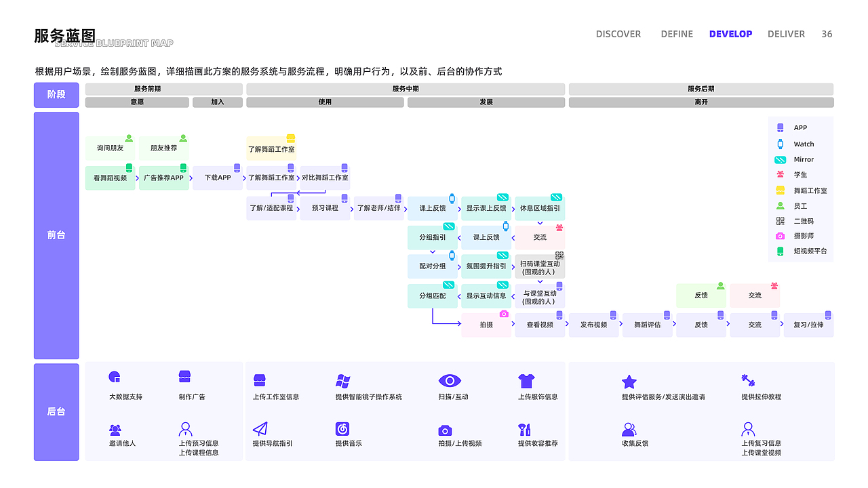
Task: Switch to the DELIVER section
Action: point(786,34)
